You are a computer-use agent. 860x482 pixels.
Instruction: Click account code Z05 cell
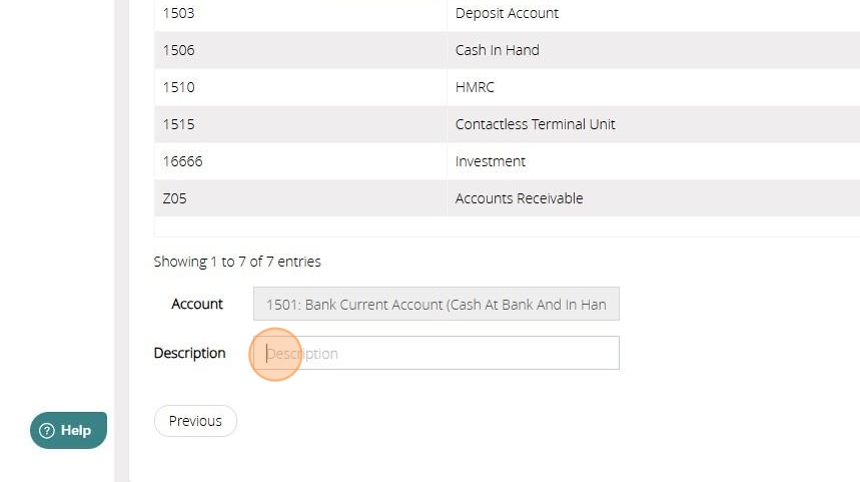[x=175, y=198]
